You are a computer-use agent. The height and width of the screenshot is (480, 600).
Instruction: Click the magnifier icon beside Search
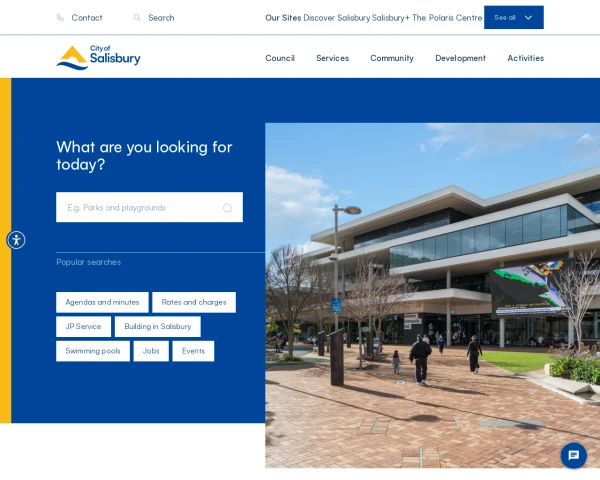137,18
